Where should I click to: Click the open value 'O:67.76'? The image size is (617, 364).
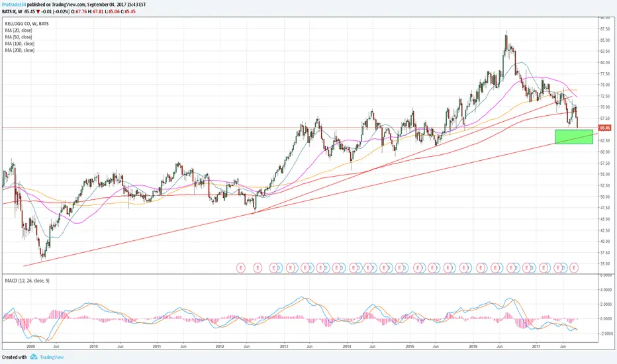coord(79,12)
